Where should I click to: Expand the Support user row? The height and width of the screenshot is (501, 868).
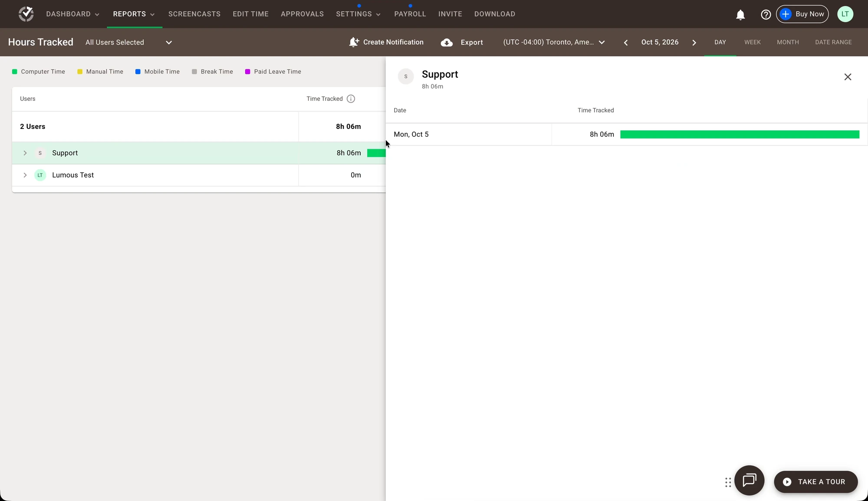point(25,153)
